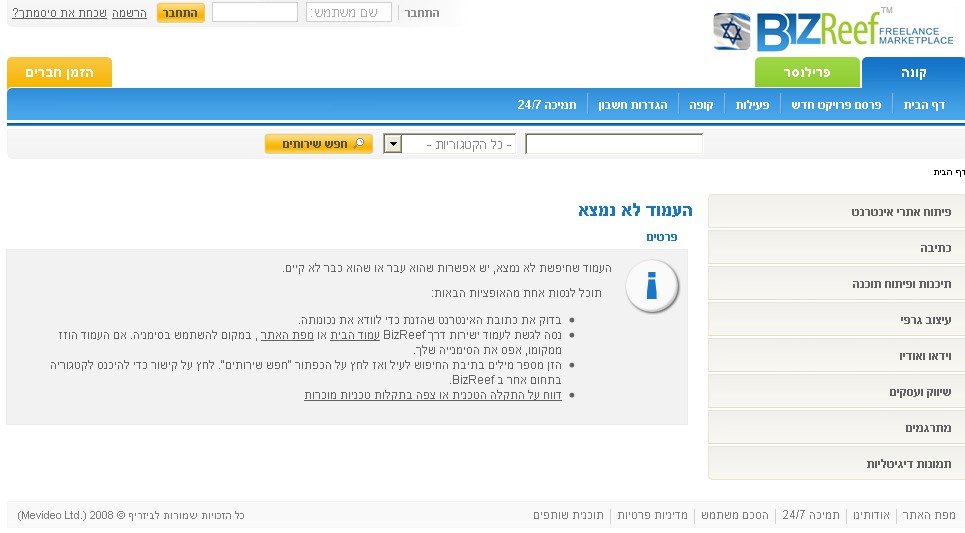Click the שם משתמש username field
965x533 pixels.
tap(348, 13)
